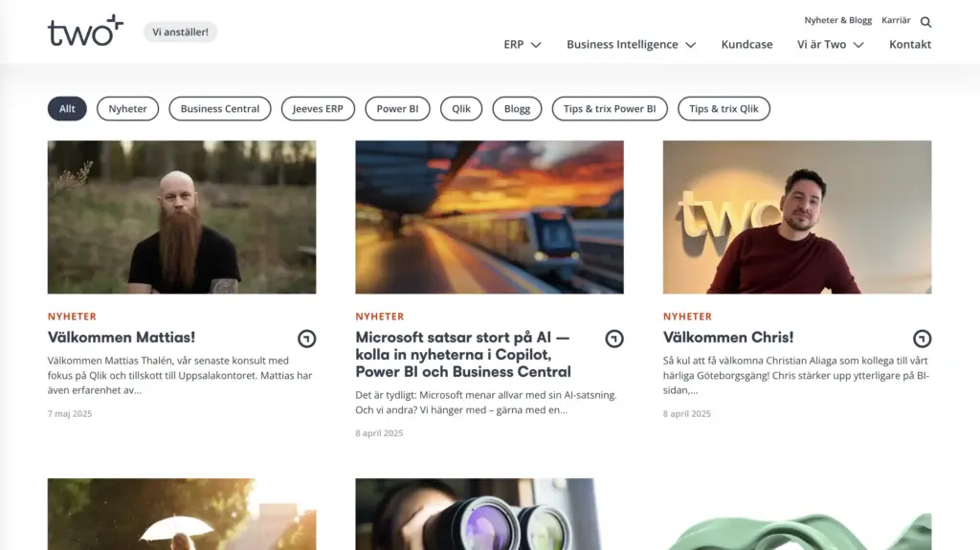Click arrow icon beside Välkommen Chris!

tap(922, 339)
